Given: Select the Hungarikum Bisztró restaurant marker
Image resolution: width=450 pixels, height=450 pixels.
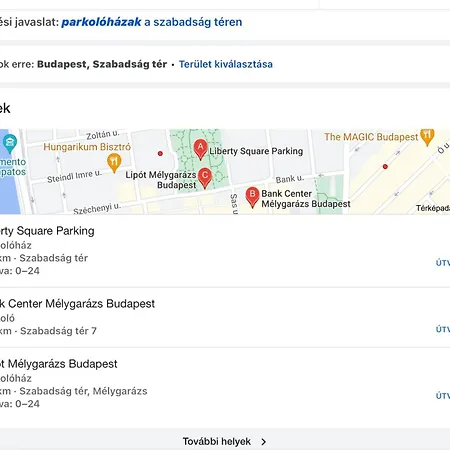Looking at the screenshot, I should [x=114, y=163].
